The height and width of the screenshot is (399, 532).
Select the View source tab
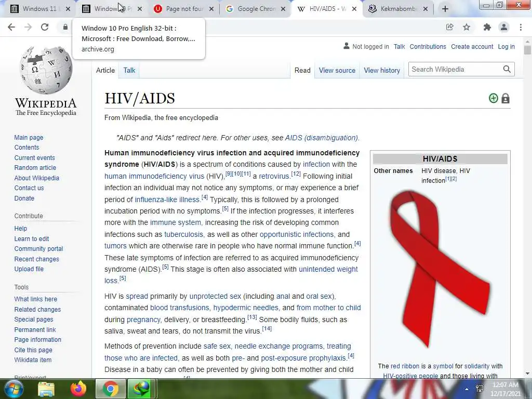point(337,70)
